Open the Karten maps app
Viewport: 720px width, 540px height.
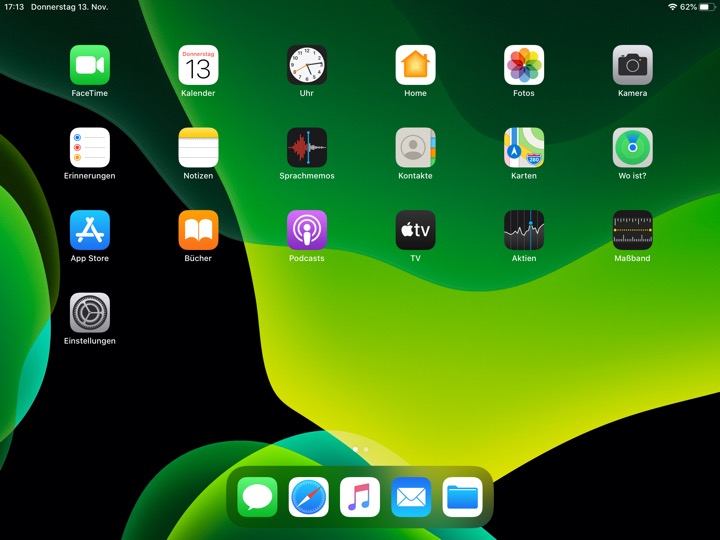(x=524, y=147)
